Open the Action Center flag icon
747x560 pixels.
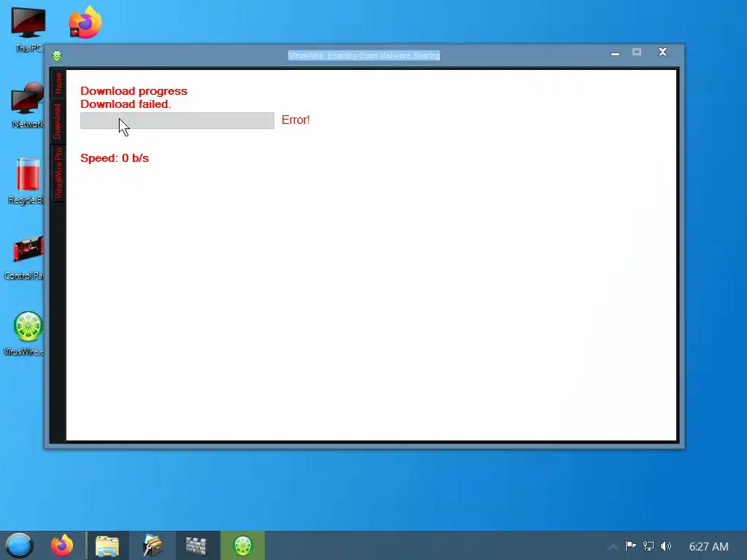[631, 545]
